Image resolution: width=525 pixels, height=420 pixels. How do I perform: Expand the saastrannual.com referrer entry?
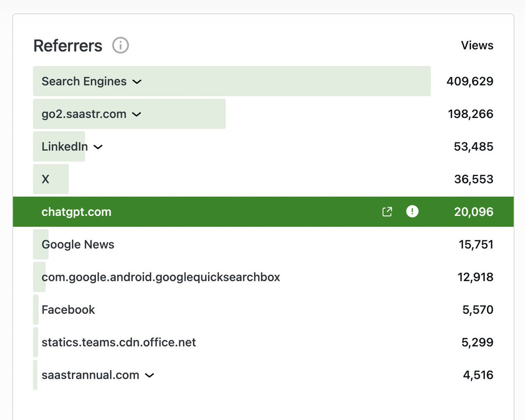pos(149,375)
